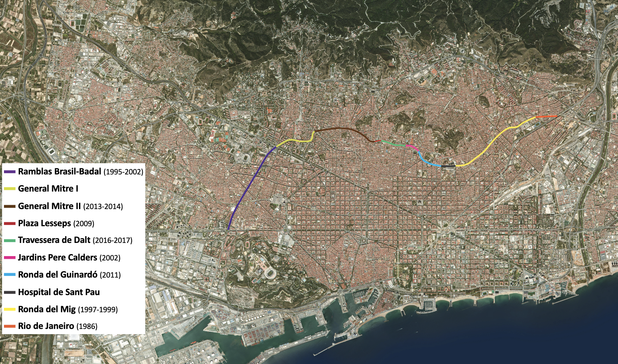Select the Hospital de Sant Pau legend label

point(59,292)
